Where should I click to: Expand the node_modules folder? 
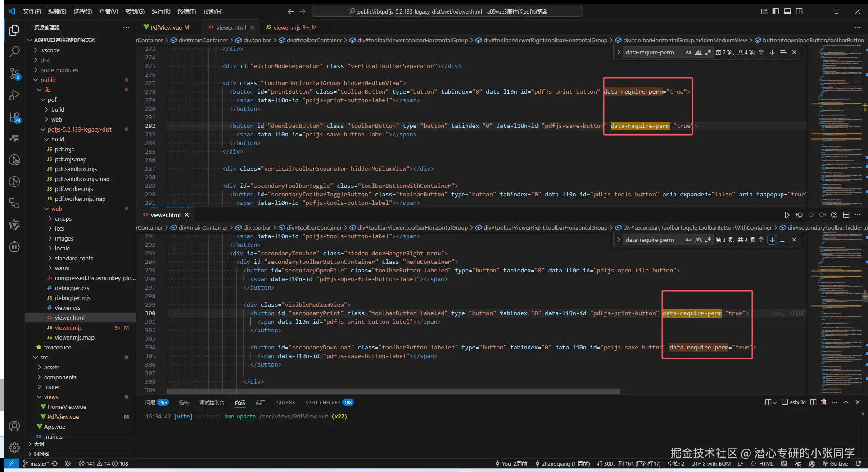point(59,70)
